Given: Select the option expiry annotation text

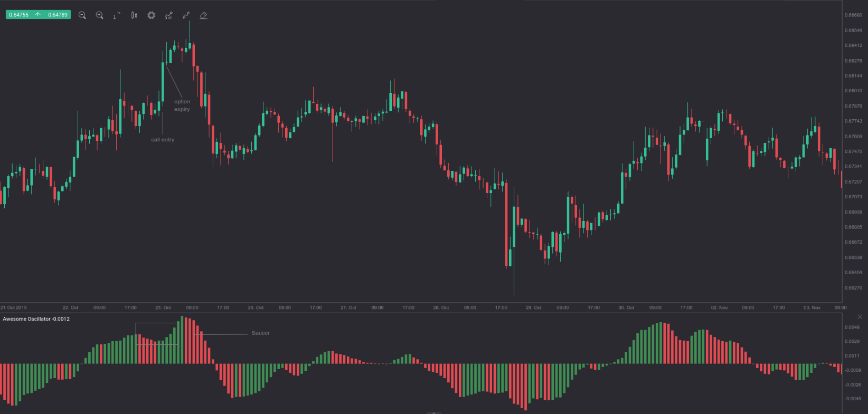Looking at the screenshot, I should pyautogui.click(x=182, y=105).
